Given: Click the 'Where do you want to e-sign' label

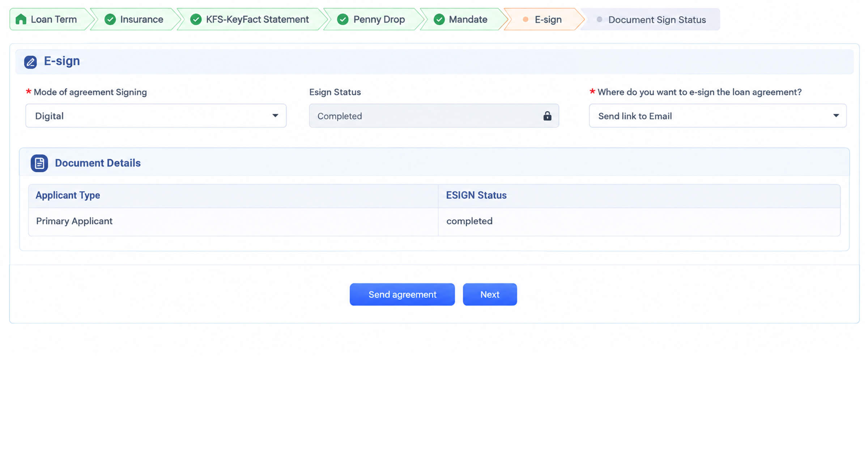Looking at the screenshot, I should 699,92.
